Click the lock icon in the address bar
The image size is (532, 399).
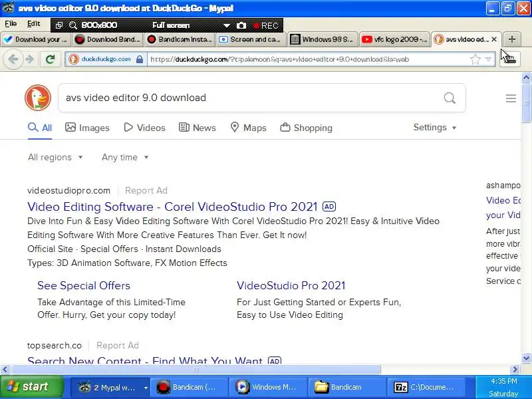click(x=140, y=59)
